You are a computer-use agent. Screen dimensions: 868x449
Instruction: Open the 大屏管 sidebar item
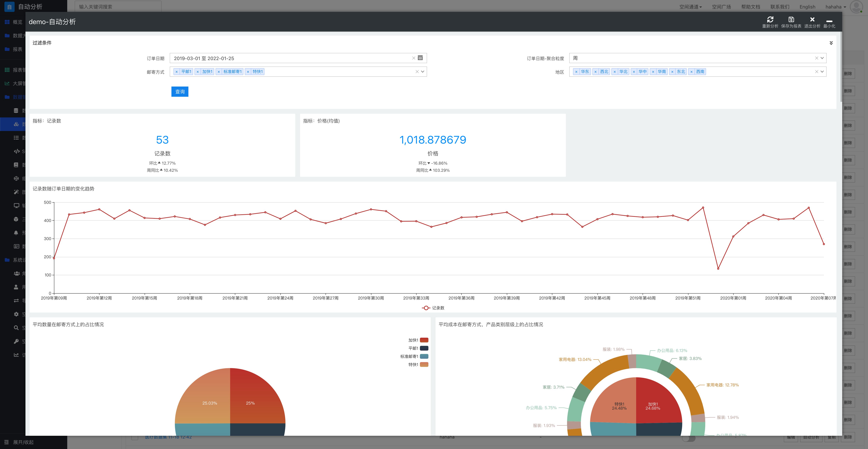[x=15, y=83]
